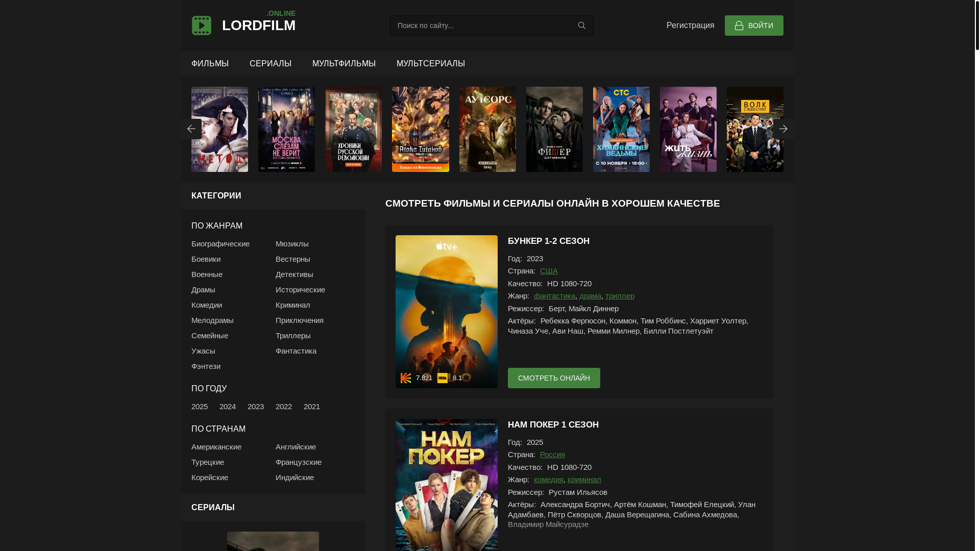Choose Американские country filter
Viewport: 980px width, 551px height.
[x=216, y=447]
